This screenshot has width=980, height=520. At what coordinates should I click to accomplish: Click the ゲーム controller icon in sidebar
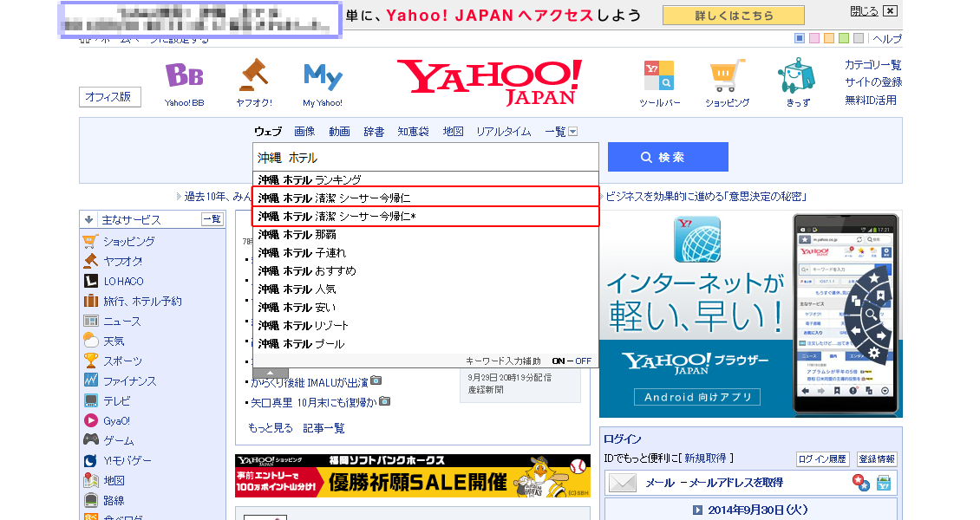(90, 439)
